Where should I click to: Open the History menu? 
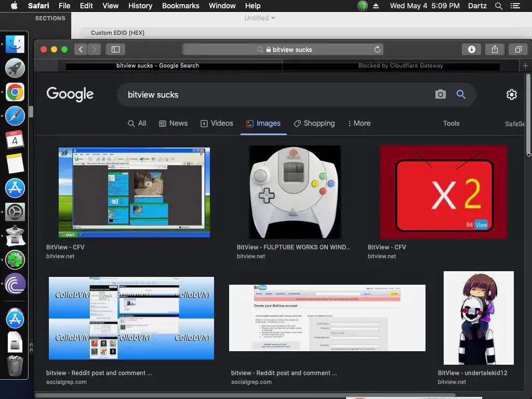coord(140,6)
